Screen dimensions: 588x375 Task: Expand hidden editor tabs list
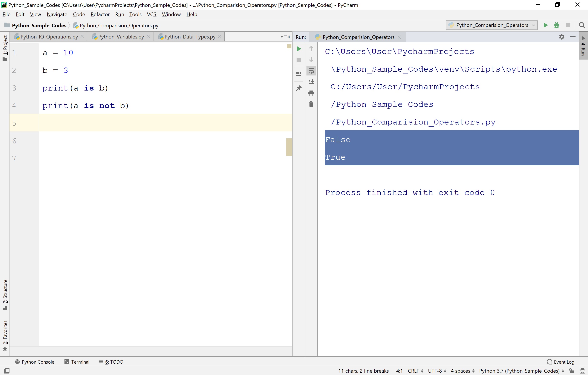click(285, 37)
